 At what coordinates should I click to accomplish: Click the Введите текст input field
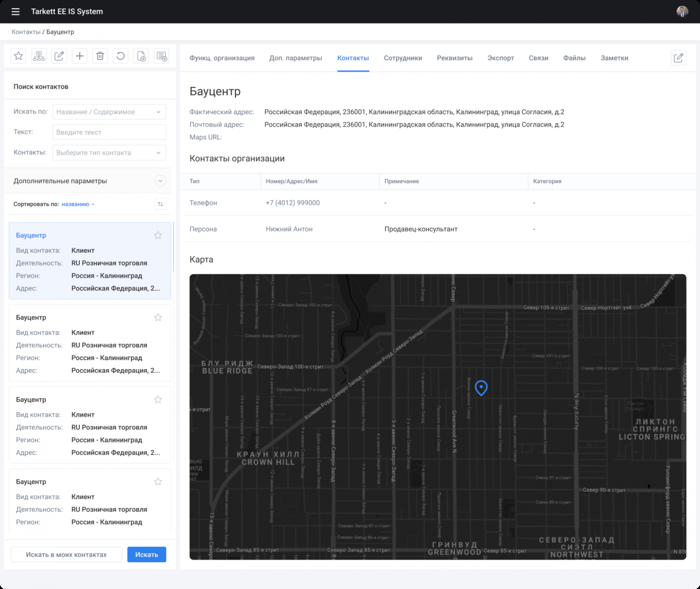click(x=109, y=132)
